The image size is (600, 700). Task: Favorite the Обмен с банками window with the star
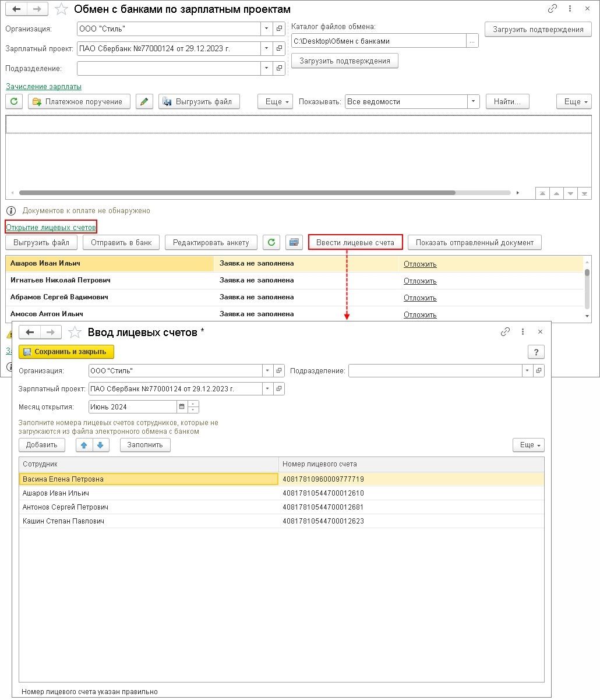point(61,9)
